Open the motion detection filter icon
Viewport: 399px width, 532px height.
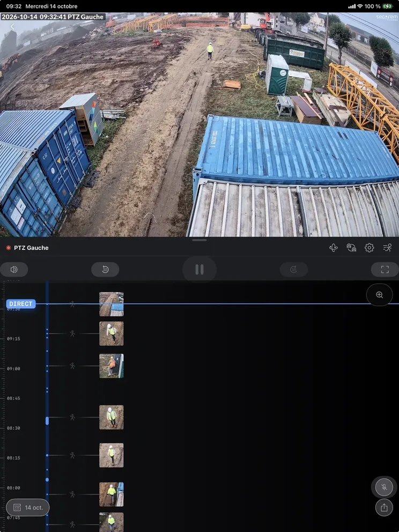coord(387,248)
